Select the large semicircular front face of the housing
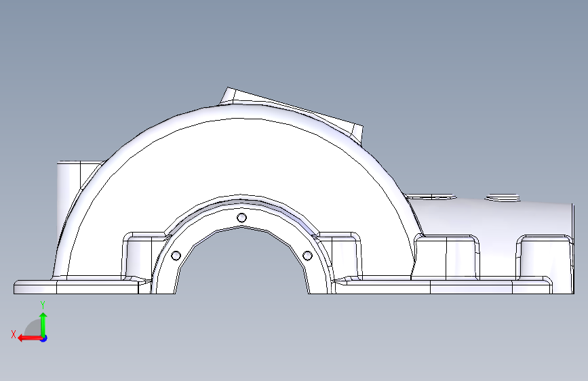The width and height of the screenshot is (588, 381). (240, 157)
